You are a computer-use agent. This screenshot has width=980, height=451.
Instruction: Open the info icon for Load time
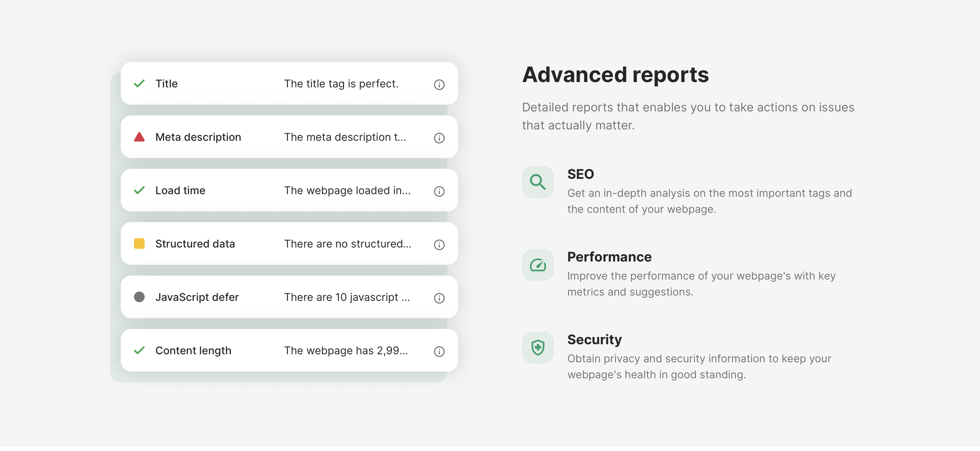pyautogui.click(x=439, y=191)
